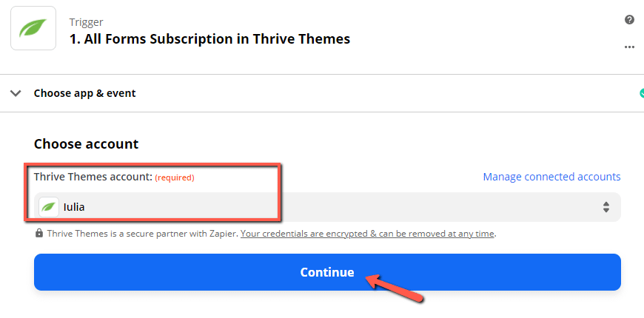Open the three-dots more options menu
Image resolution: width=644 pixels, height=318 pixels.
[629, 47]
